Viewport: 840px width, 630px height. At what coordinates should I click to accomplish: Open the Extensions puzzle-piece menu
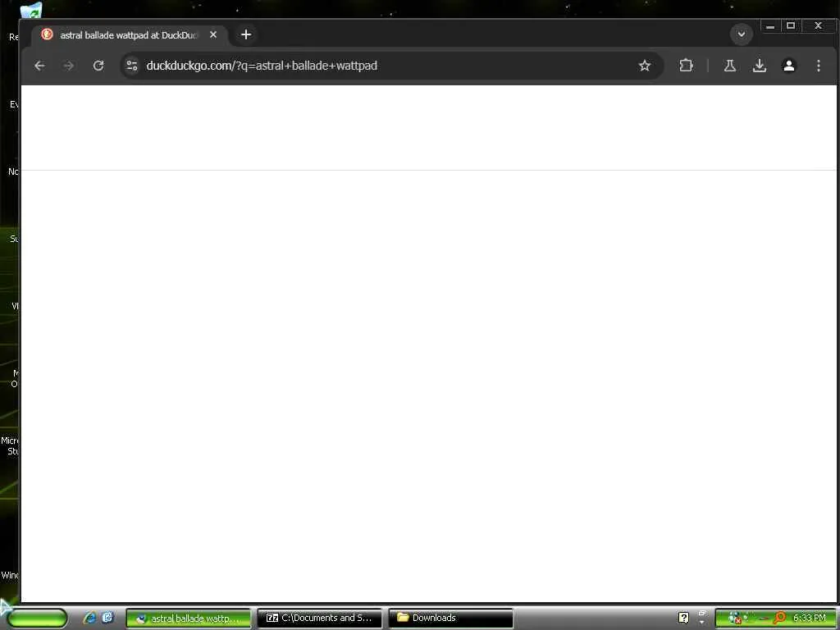point(687,66)
